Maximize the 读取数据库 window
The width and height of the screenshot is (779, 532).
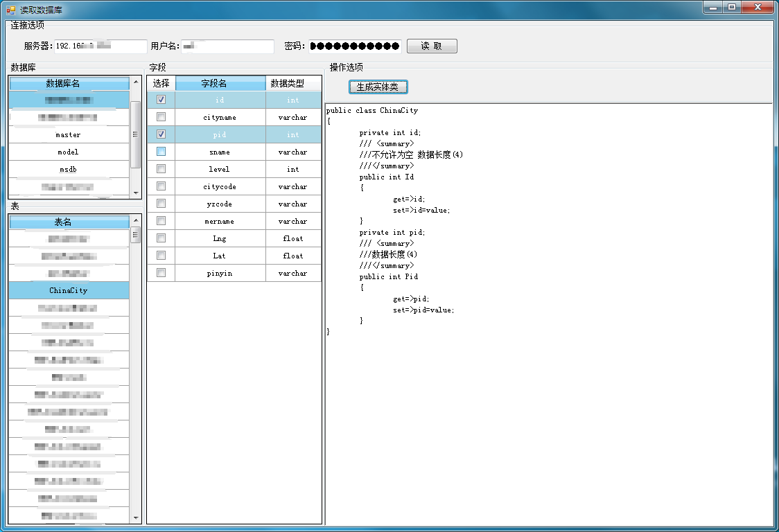[732, 7]
